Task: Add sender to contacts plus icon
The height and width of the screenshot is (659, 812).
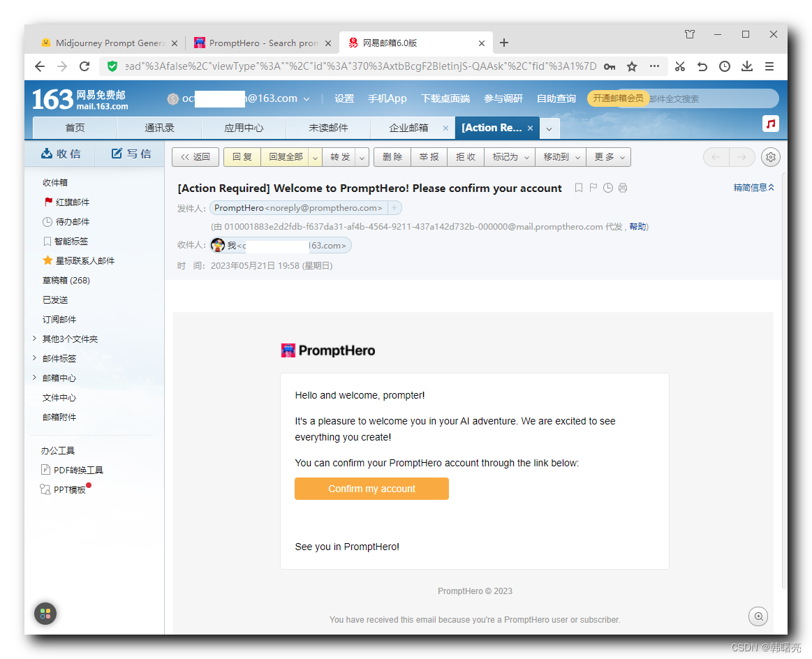Action: (x=394, y=208)
